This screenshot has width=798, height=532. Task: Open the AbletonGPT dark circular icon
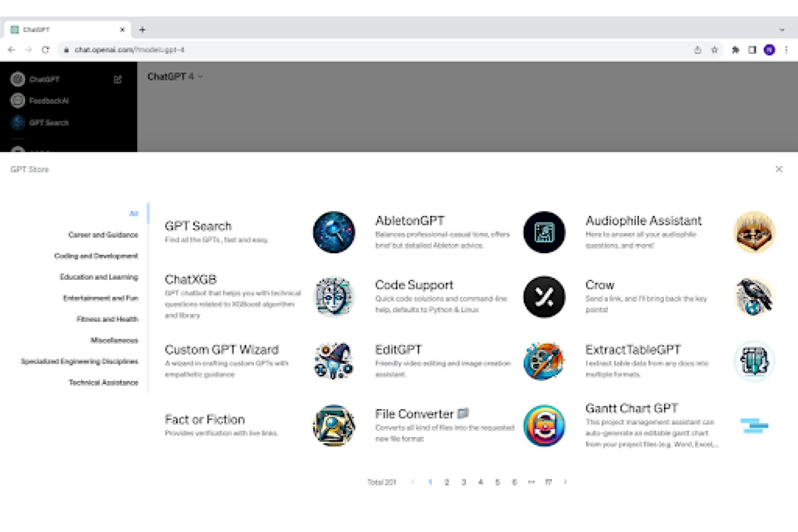[544, 232]
